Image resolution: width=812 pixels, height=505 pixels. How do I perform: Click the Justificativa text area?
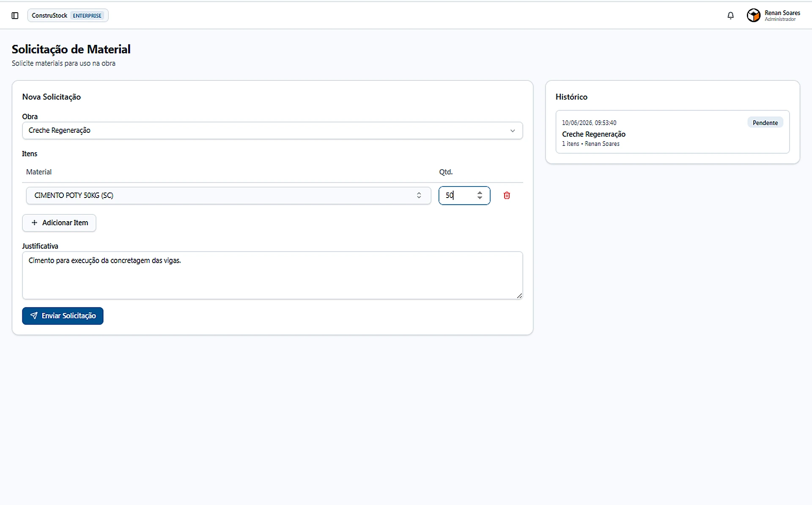[272, 275]
